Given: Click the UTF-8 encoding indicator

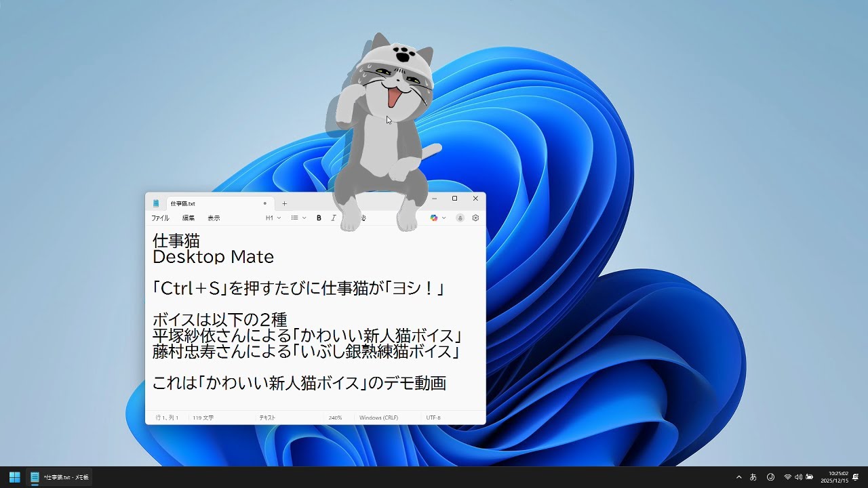Looking at the screenshot, I should point(433,418).
